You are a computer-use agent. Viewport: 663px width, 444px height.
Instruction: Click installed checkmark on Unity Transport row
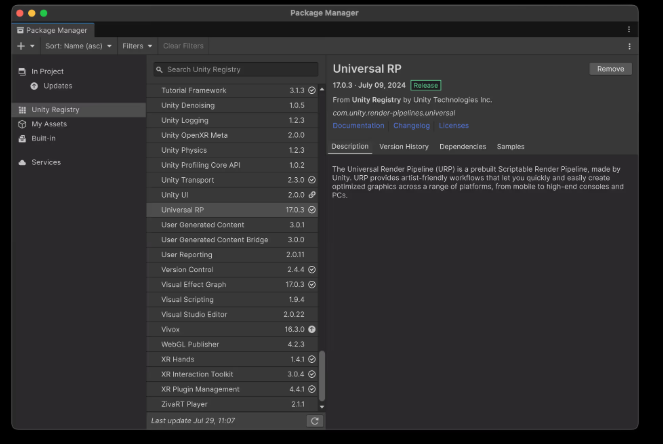pos(312,180)
